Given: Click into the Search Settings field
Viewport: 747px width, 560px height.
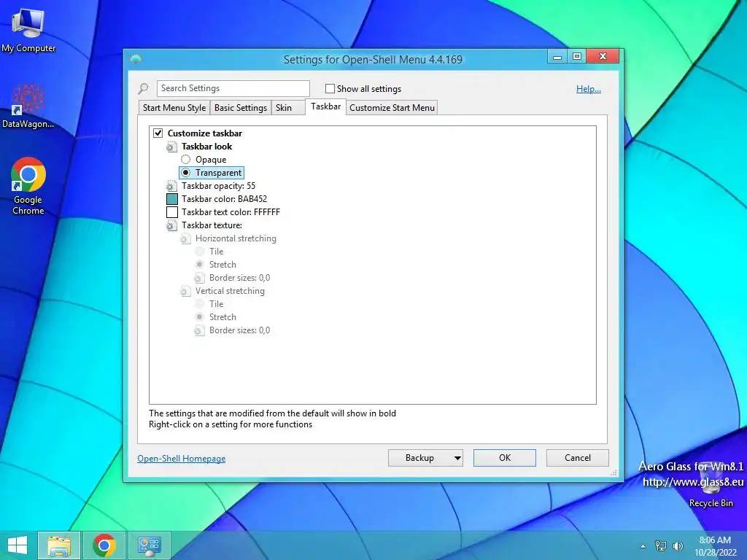Looking at the screenshot, I should (x=233, y=88).
